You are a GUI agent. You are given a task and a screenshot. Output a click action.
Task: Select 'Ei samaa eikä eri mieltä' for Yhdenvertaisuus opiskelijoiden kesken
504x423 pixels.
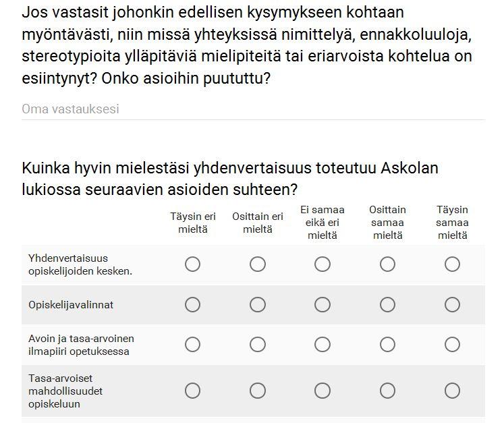point(323,264)
